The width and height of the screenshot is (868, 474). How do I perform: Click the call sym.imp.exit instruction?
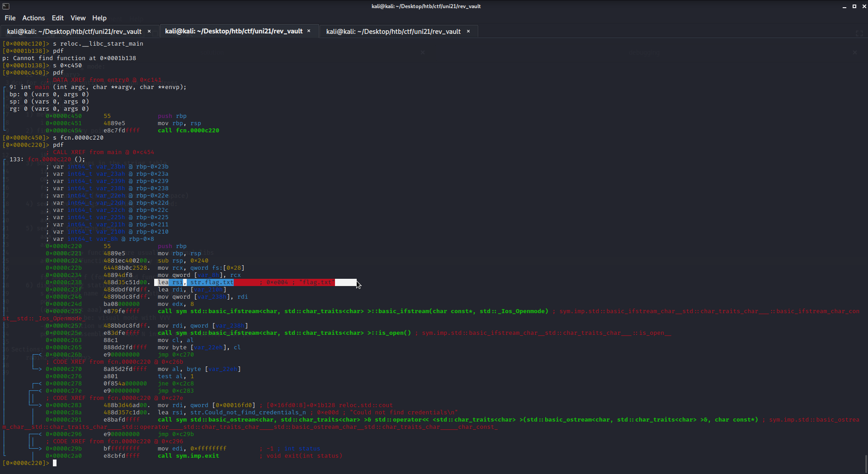pyautogui.click(x=188, y=456)
